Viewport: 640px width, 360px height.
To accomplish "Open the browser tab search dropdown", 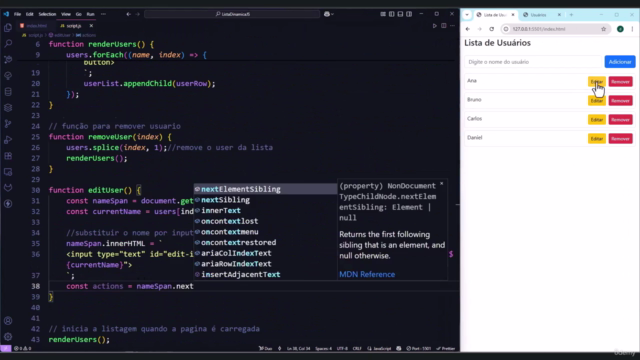I will point(467,15).
